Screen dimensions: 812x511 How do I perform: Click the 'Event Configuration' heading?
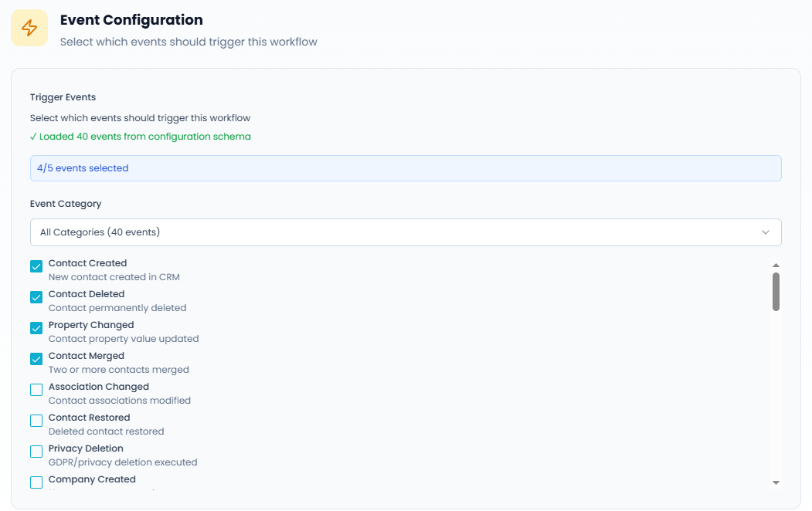[x=131, y=20]
